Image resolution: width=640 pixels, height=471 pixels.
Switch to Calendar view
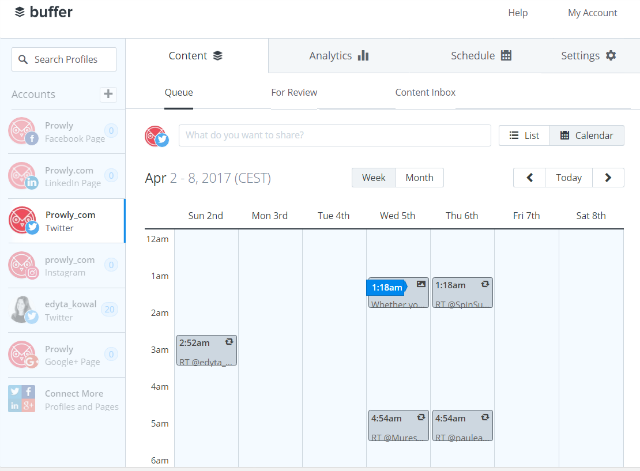(587, 136)
